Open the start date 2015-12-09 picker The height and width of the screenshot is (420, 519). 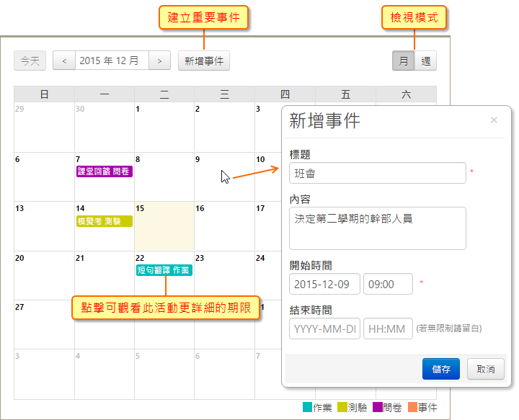[x=324, y=284]
